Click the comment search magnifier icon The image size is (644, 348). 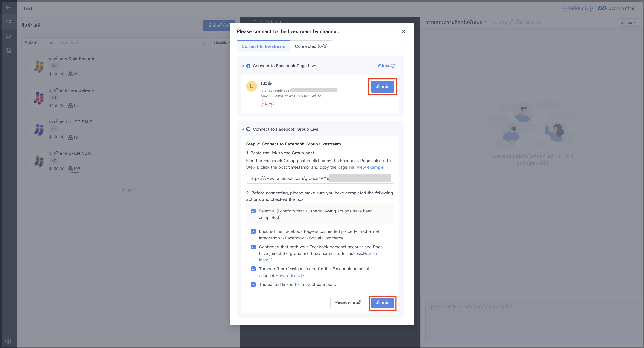click(x=495, y=23)
